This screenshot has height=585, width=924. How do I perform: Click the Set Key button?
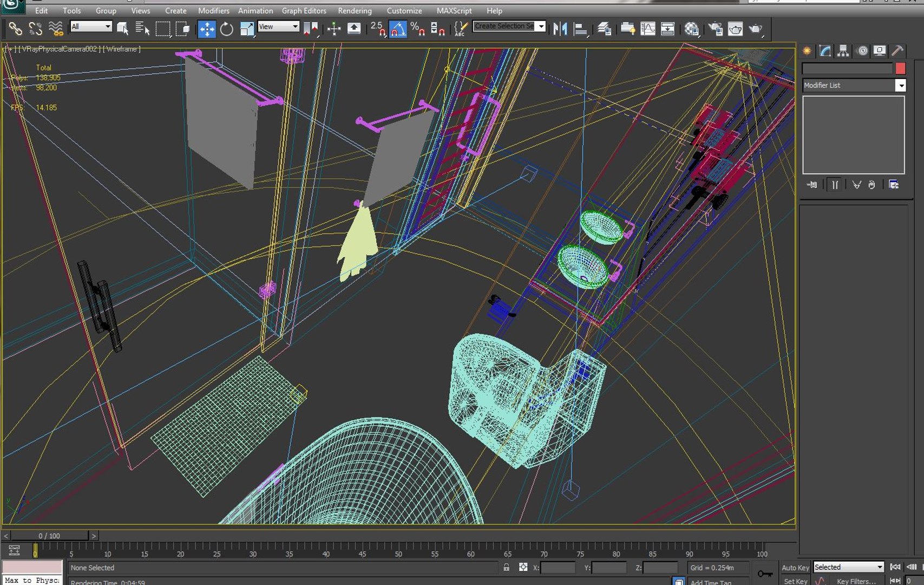point(795,581)
